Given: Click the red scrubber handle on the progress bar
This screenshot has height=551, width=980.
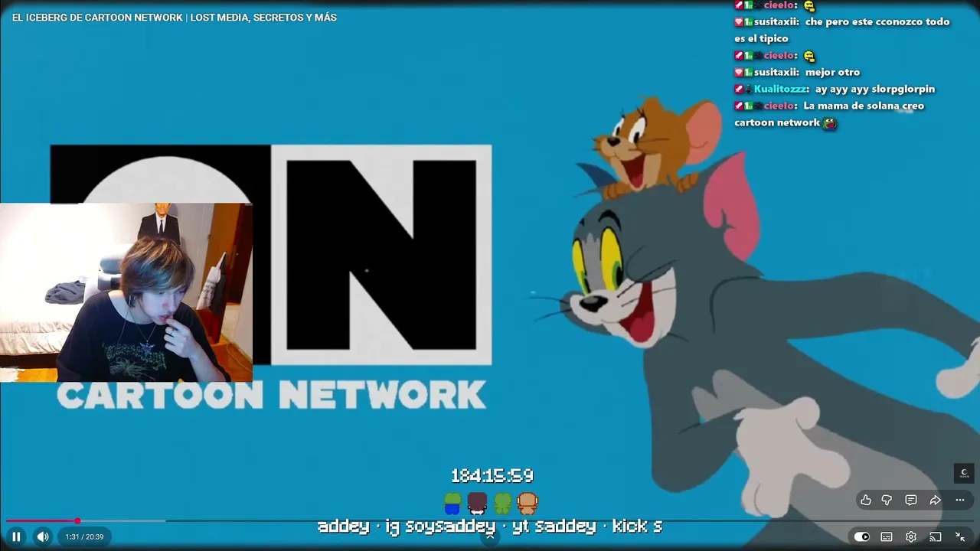Looking at the screenshot, I should (77, 521).
